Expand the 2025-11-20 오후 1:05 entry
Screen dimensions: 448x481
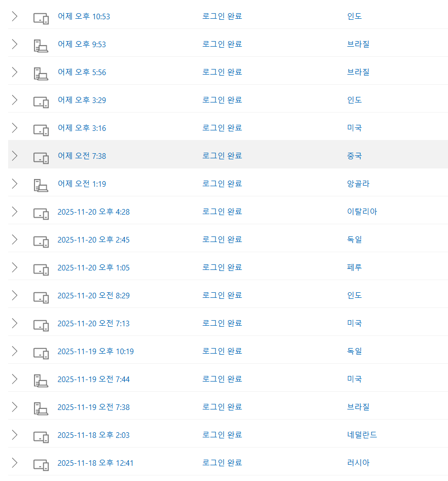(x=14, y=268)
